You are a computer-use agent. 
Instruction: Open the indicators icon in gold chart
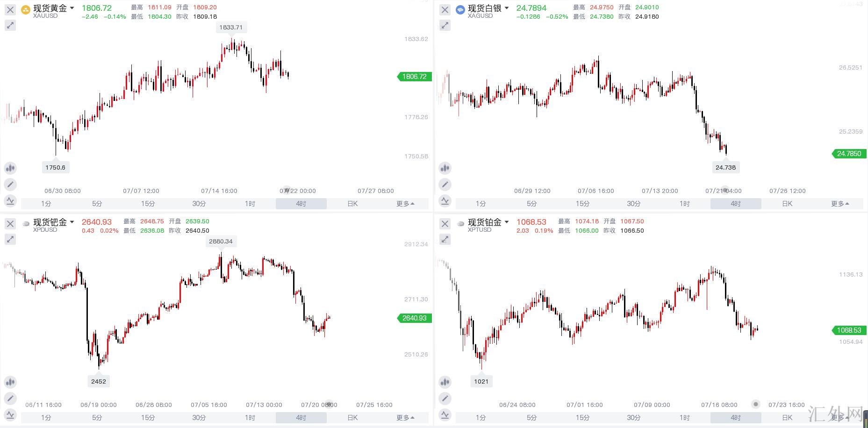click(10, 201)
